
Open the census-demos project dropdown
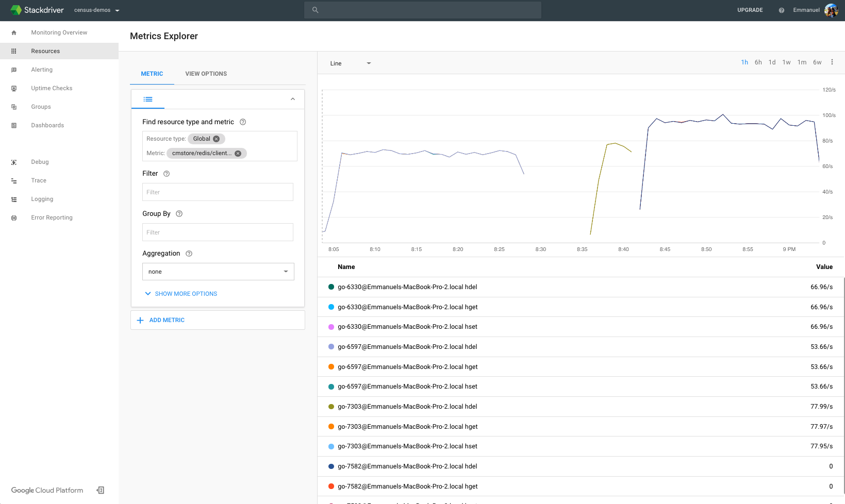(96, 10)
